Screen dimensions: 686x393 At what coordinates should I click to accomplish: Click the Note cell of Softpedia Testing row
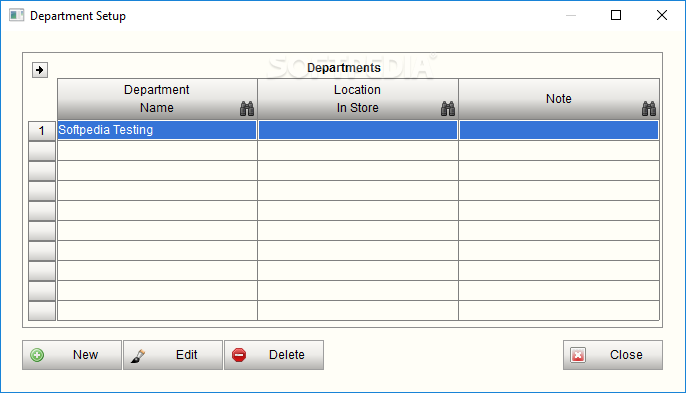coord(559,130)
